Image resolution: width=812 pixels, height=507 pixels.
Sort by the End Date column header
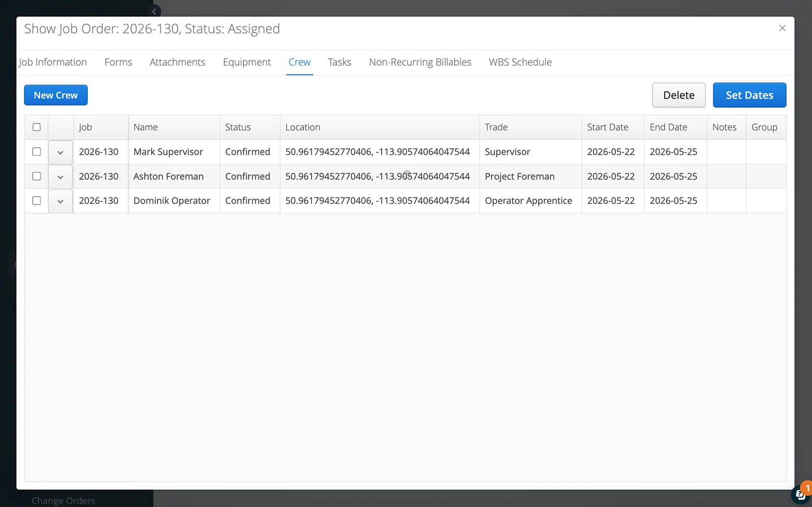pyautogui.click(x=675, y=127)
